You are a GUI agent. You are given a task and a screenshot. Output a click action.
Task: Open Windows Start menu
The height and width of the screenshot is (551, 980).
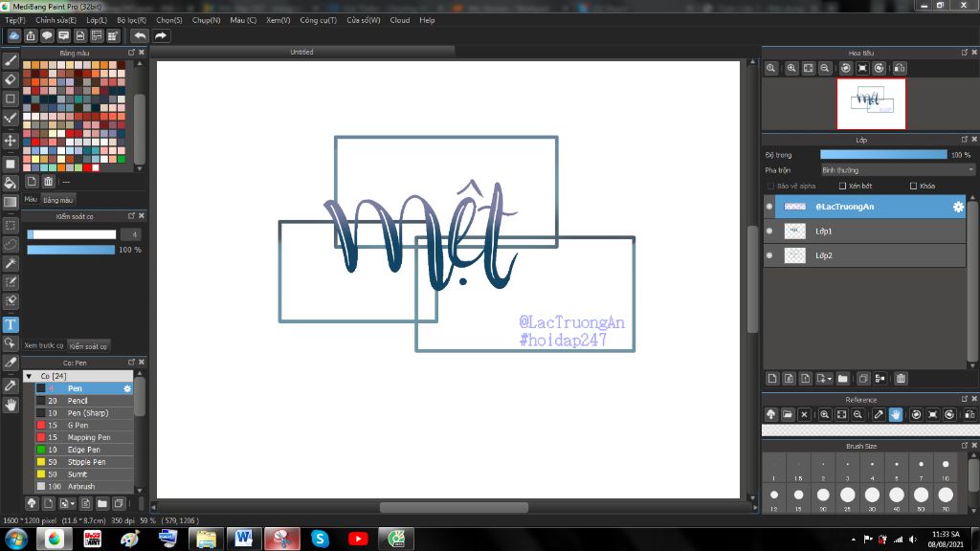[15, 539]
